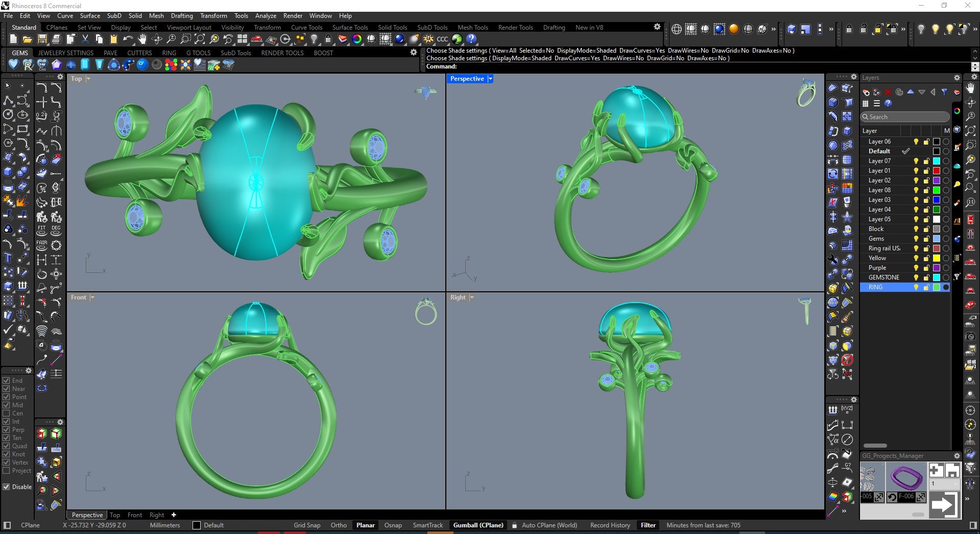
Task: Open the Transform menu
Action: [x=213, y=16]
